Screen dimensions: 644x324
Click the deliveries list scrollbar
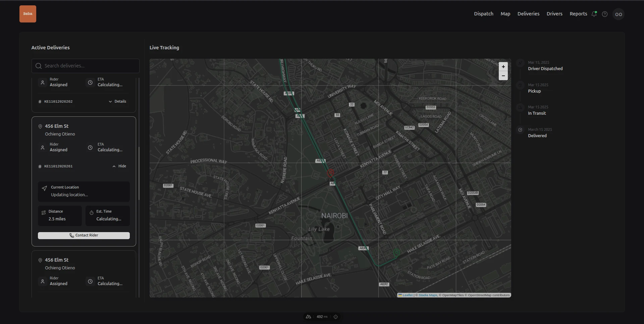point(139,173)
